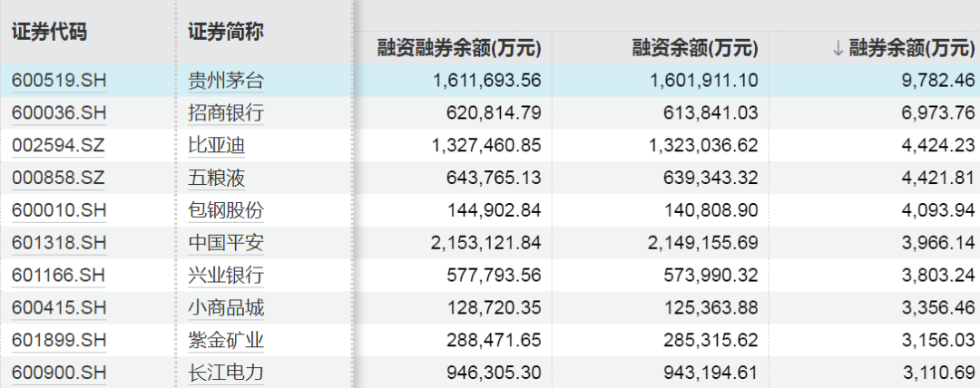
Task: Open stock code link 000858.SZ
Action: pos(58,178)
